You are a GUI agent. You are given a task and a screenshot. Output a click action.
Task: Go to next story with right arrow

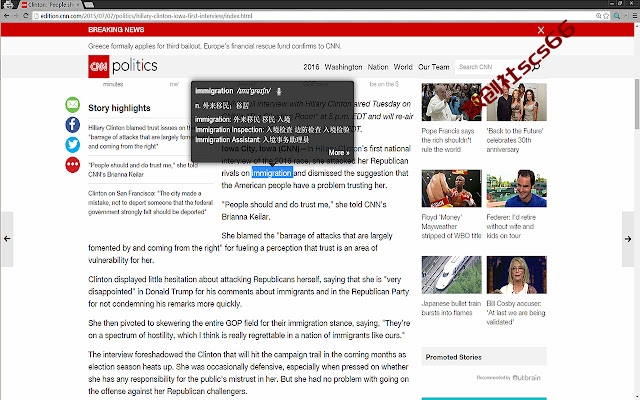[x=629, y=239]
